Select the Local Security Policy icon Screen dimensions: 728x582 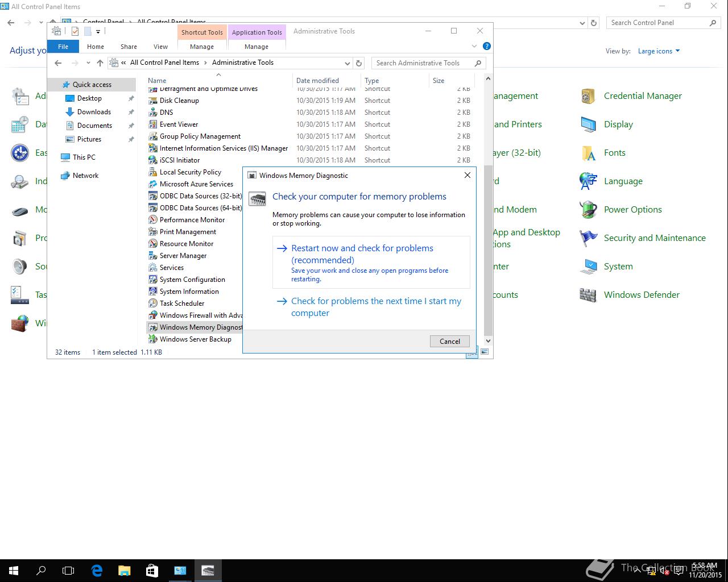coord(152,172)
